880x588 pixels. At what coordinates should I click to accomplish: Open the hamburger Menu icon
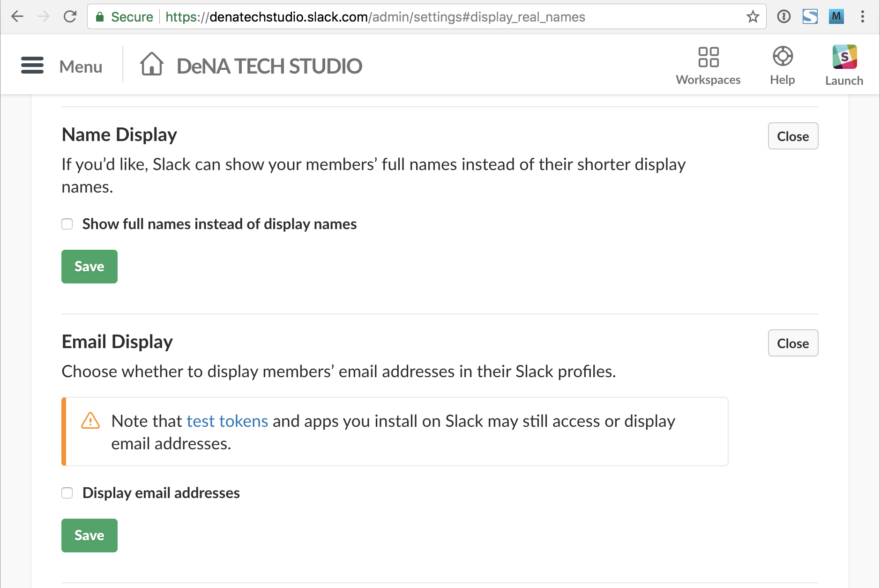(32, 66)
